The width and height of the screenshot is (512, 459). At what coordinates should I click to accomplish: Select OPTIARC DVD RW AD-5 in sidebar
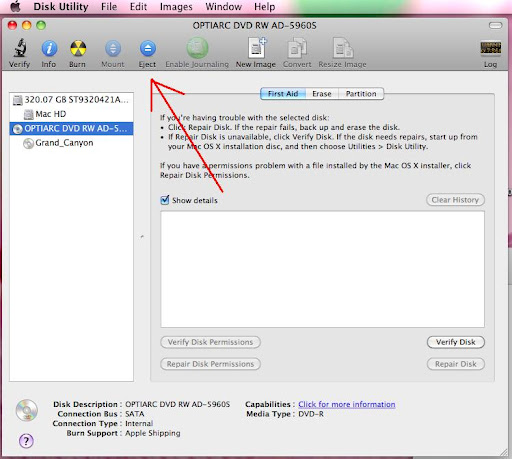(x=72, y=129)
